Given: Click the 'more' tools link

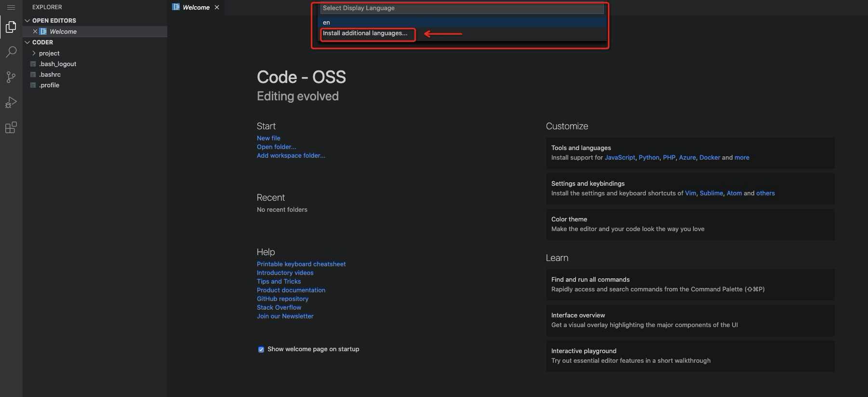Looking at the screenshot, I should 742,157.
